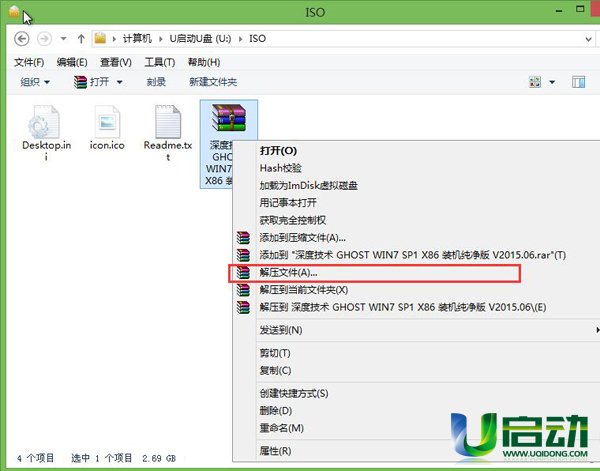This screenshot has height=471, width=600.
Task: Maximize the ISO window
Action: [580, 9]
